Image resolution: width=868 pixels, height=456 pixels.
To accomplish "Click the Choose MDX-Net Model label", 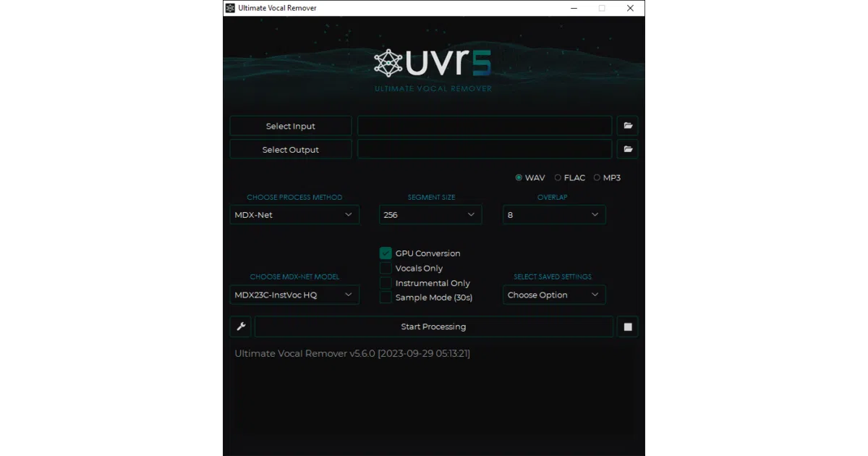I will 294,276.
